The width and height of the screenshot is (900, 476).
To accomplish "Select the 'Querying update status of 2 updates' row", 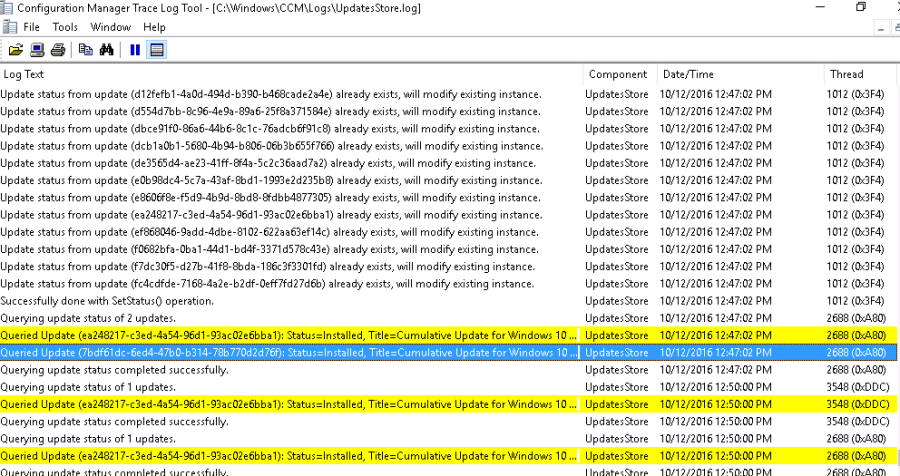I will coord(290,318).
